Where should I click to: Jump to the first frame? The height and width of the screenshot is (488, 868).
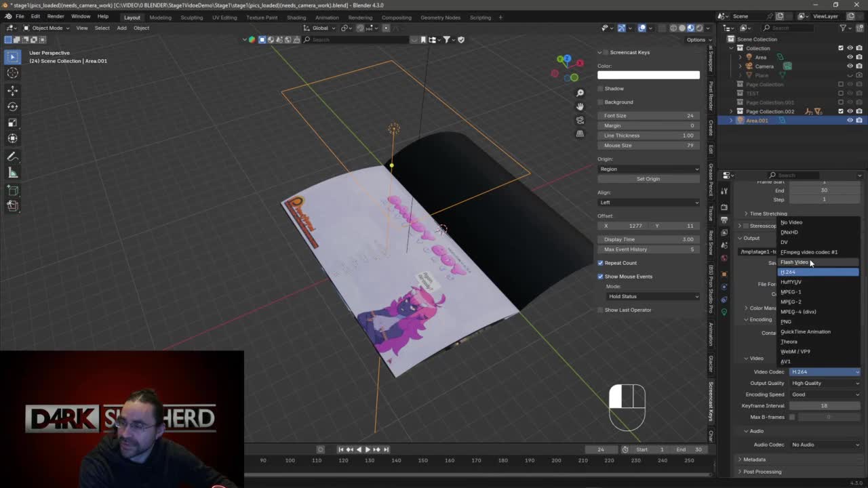click(341, 449)
